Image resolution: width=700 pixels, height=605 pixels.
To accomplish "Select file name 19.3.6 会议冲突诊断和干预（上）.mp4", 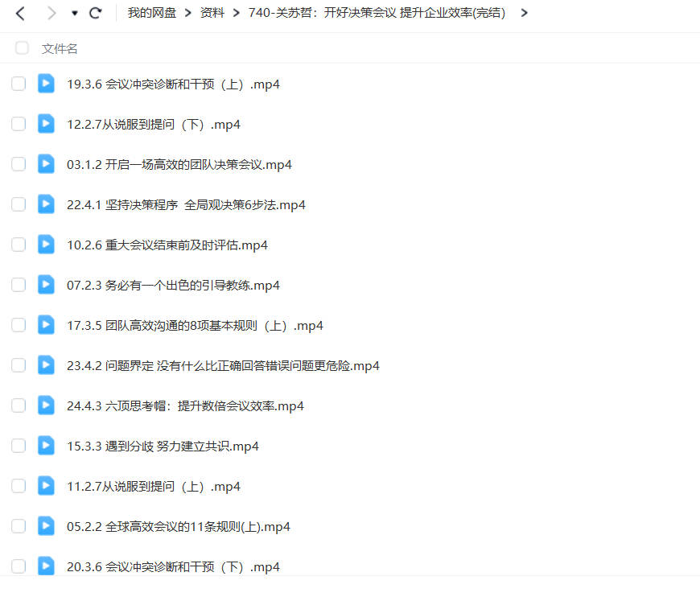I will (x=173, y=84).
